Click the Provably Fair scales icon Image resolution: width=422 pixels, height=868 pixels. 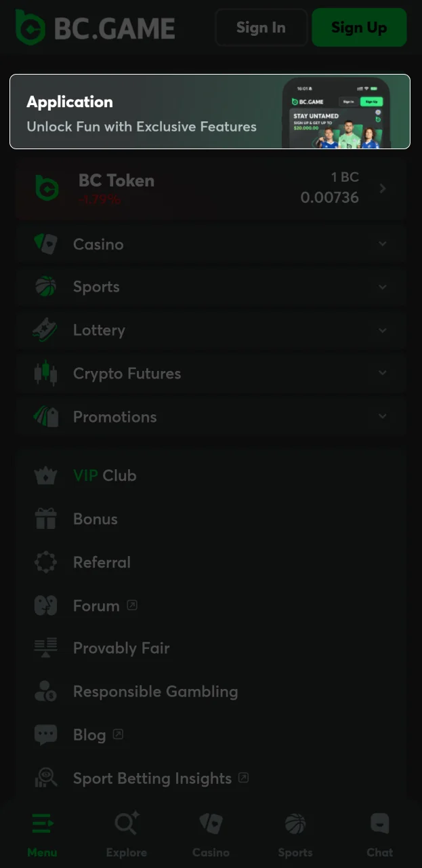point(46,648)
